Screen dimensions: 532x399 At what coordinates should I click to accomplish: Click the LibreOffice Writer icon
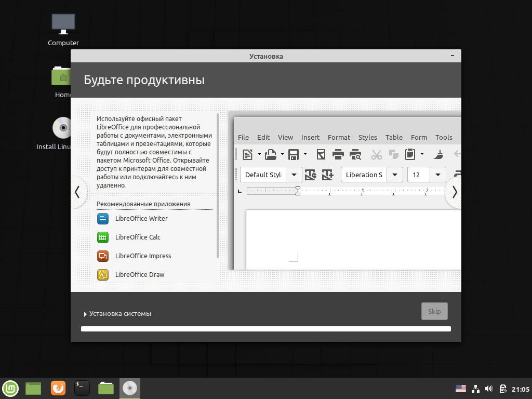coord(103,219)
